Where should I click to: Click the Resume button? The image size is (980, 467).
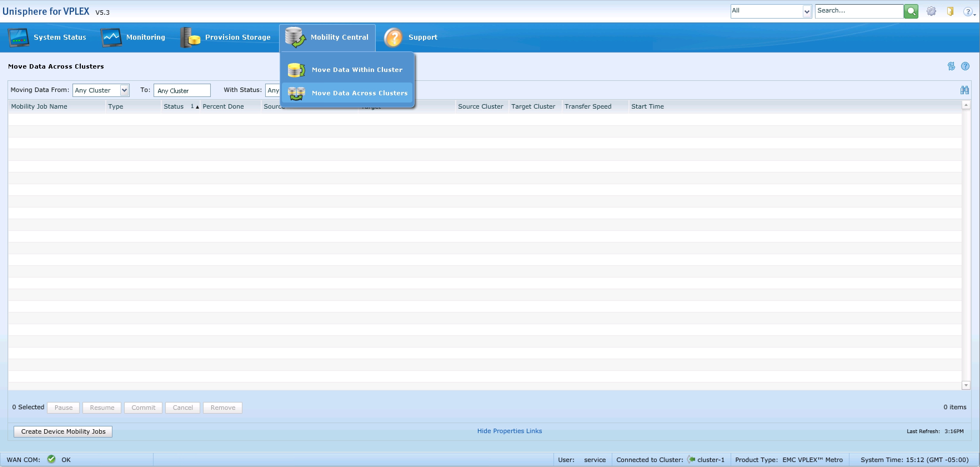[102, 408]
